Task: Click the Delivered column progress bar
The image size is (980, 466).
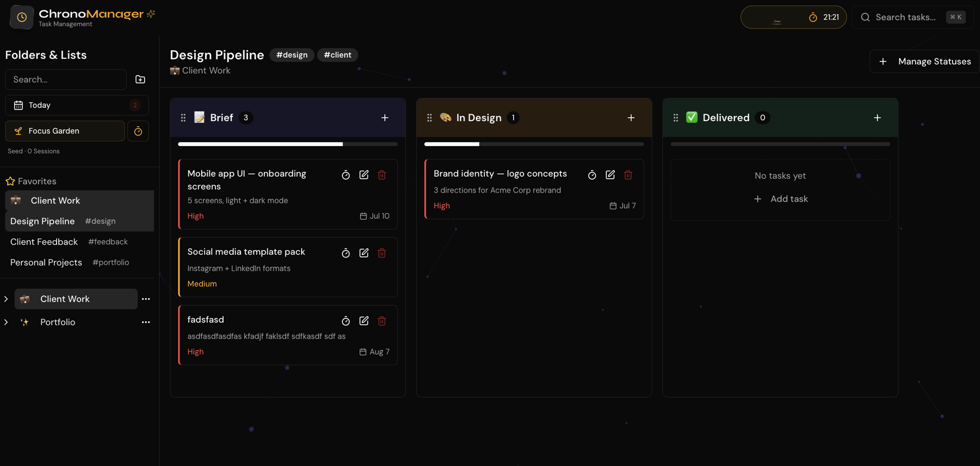Action: [x=780, y=144]
